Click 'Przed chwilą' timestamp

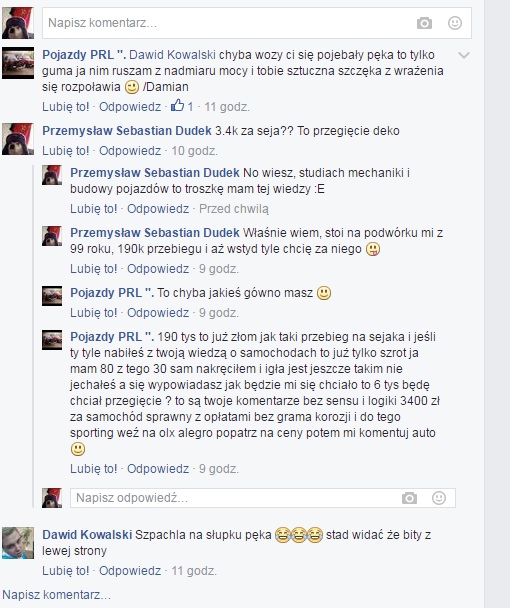234,209
